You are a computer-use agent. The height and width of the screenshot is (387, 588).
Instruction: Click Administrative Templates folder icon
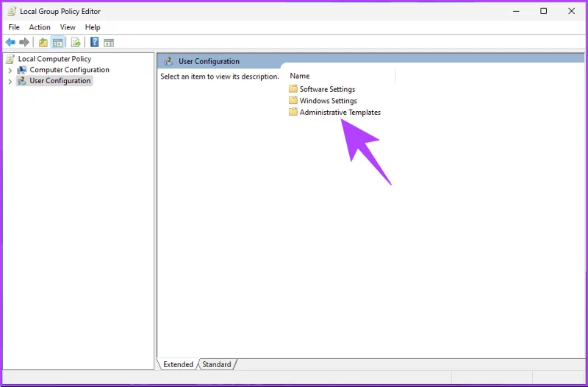coord(293,112)
